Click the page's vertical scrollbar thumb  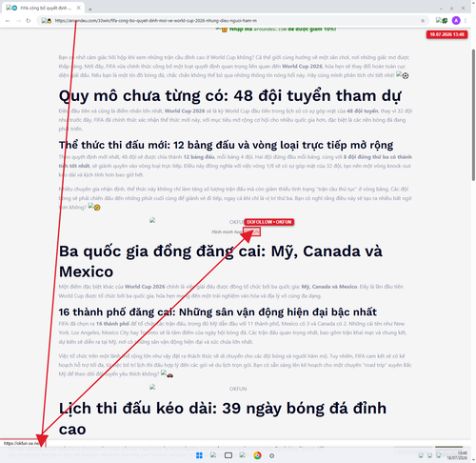click(x=473, y=115)
